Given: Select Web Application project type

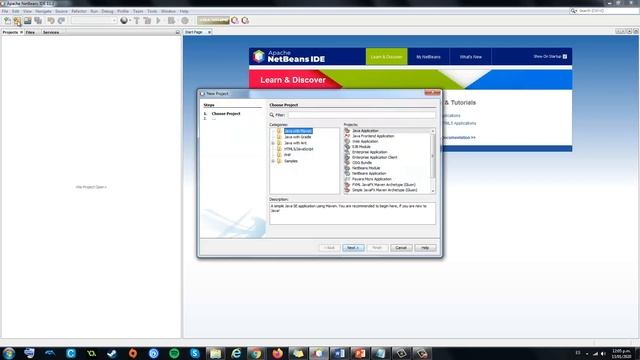Looking at the screenshot, I should point(365,141).
